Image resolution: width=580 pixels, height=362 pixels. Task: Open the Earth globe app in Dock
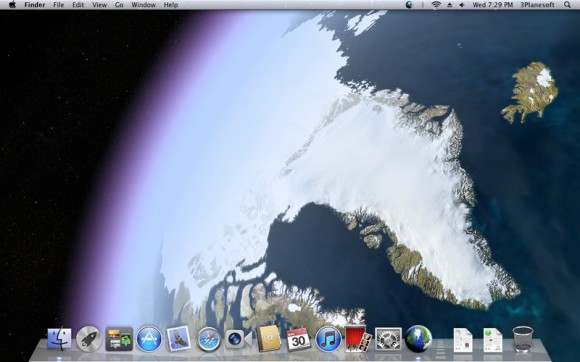coord(418,339)
